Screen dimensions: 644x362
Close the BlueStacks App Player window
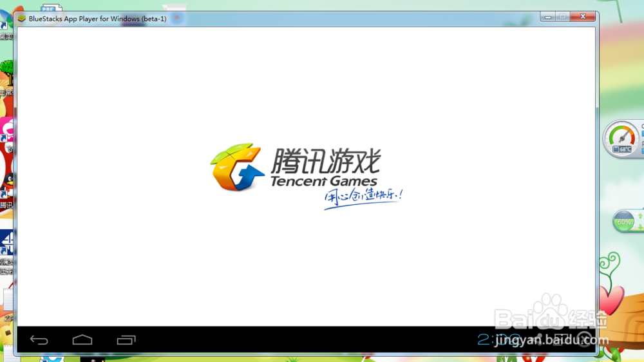[583, 17]
